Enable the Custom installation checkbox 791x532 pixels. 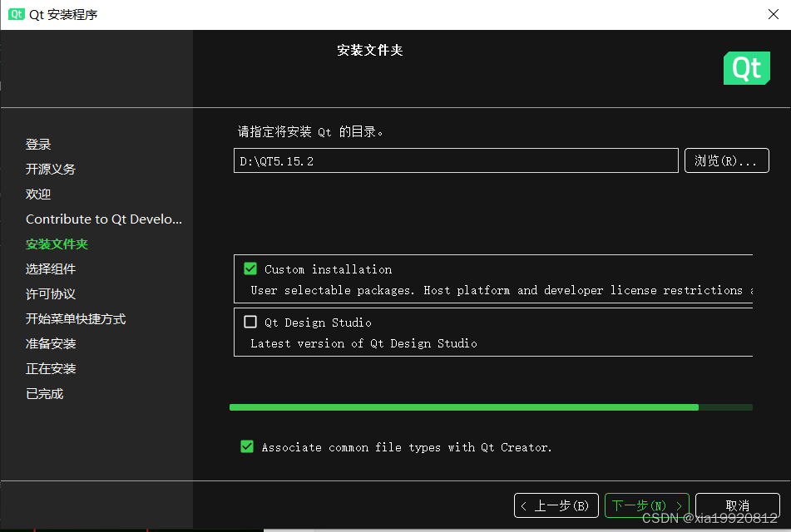click(250, 268)
